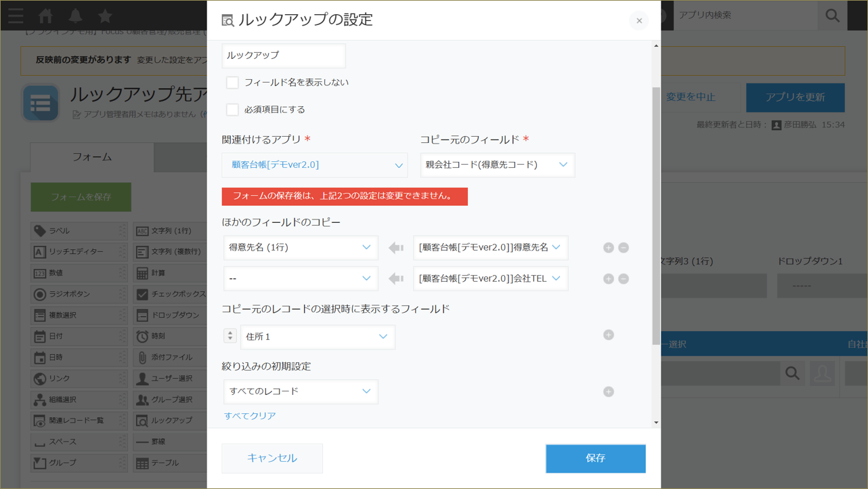This screenshot has height=489, width=868.
Task: Go to the home icon in header
Action: [46, 16]
